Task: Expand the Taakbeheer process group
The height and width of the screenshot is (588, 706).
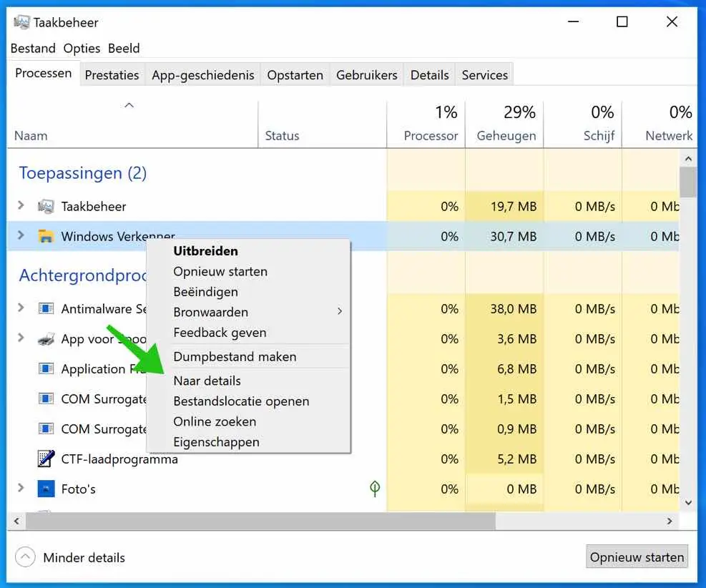Action: click(x=21, y=206)
